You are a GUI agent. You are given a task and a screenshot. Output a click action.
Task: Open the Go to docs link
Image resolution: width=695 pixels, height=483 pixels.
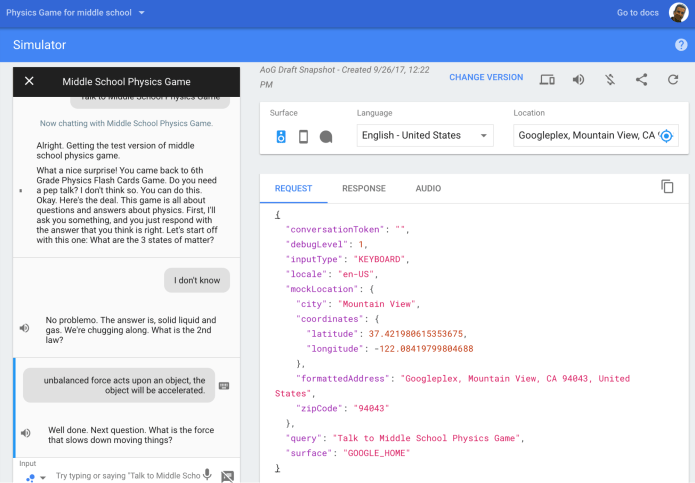point(638,12)
